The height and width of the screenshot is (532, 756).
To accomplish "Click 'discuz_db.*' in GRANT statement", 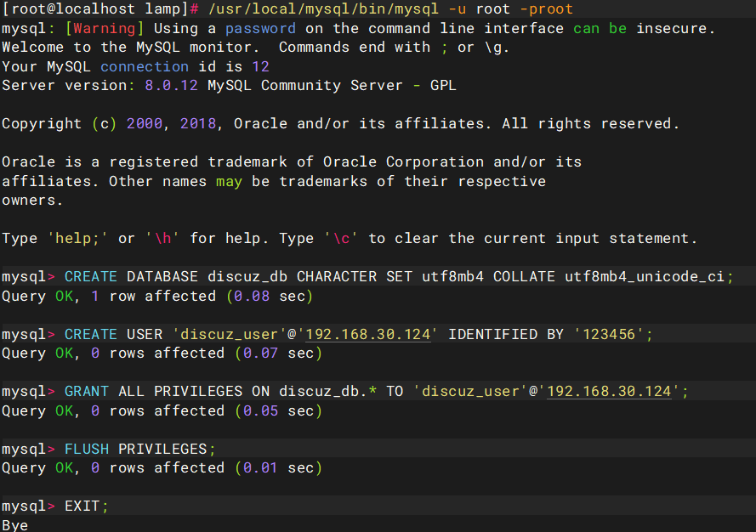I will (x=327, y=391).
